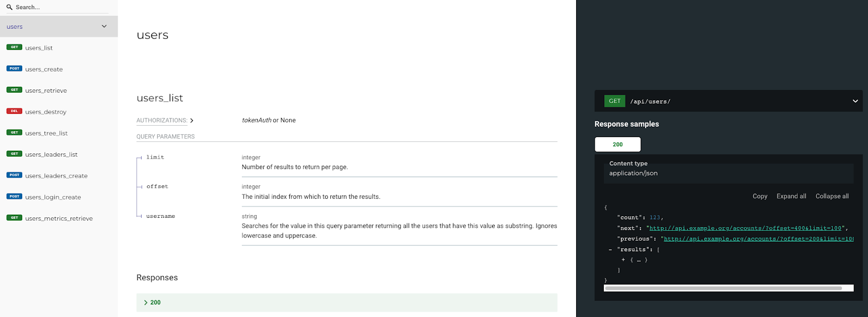
Task: Click Collapse all in response sample
Action: (x=832, y=196)
